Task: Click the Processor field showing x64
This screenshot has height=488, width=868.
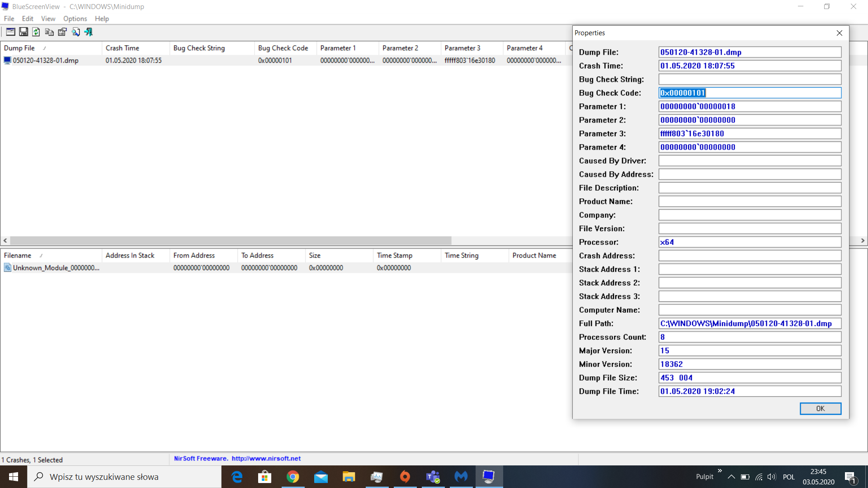Action: pos(750,242)
